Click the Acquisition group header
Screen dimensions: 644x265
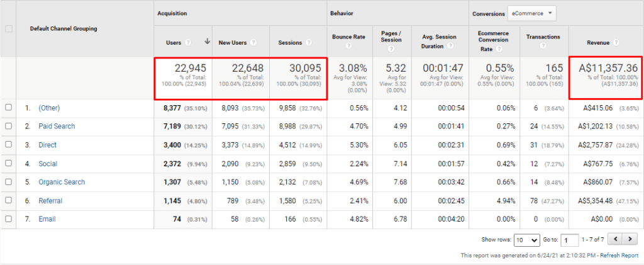coord(172,14)
